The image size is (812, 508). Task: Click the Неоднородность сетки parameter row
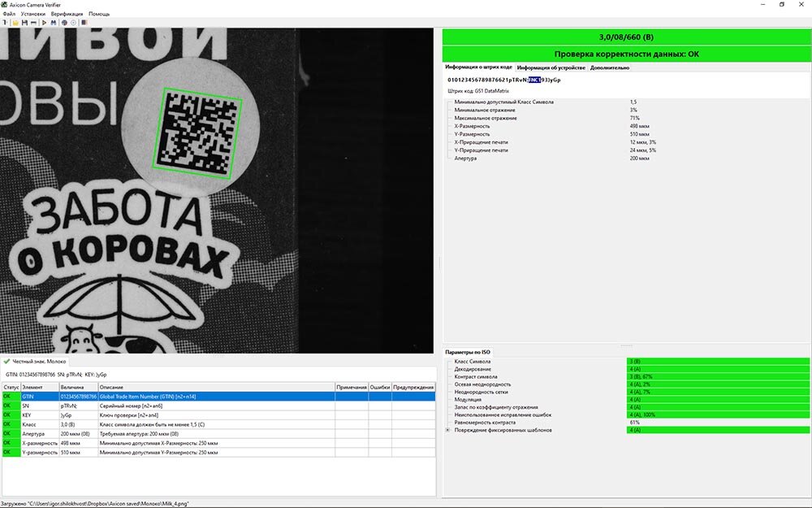(x=627, y=392)
